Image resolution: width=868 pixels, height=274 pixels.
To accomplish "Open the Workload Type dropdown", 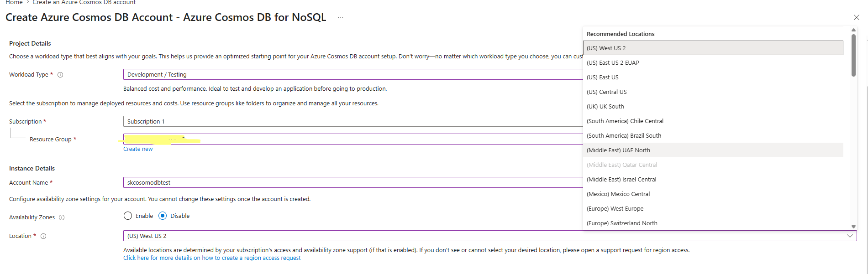I will (353, 74).
